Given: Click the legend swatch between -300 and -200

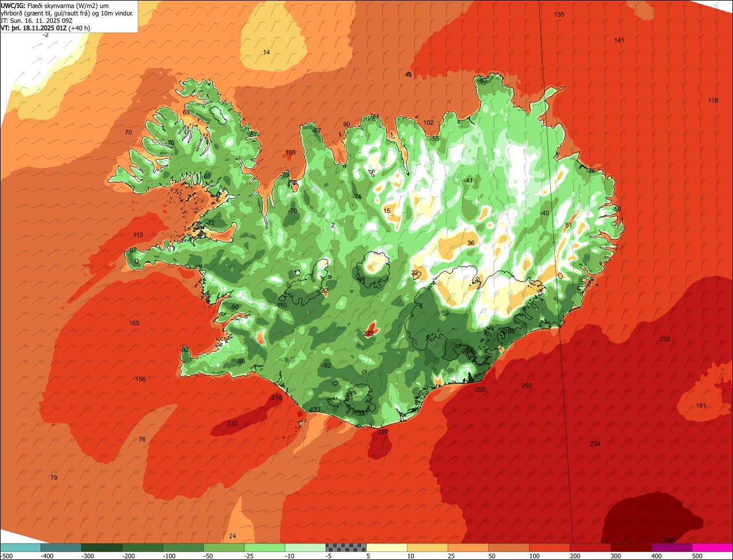Looking at the screenshot, I should (101, 547).
